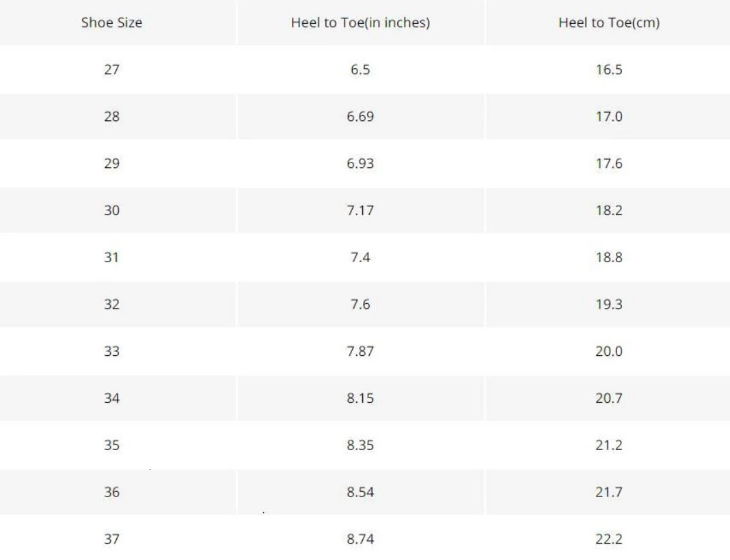
Task: Select shoe size 35 cell
Action: [x=111, y=445]
